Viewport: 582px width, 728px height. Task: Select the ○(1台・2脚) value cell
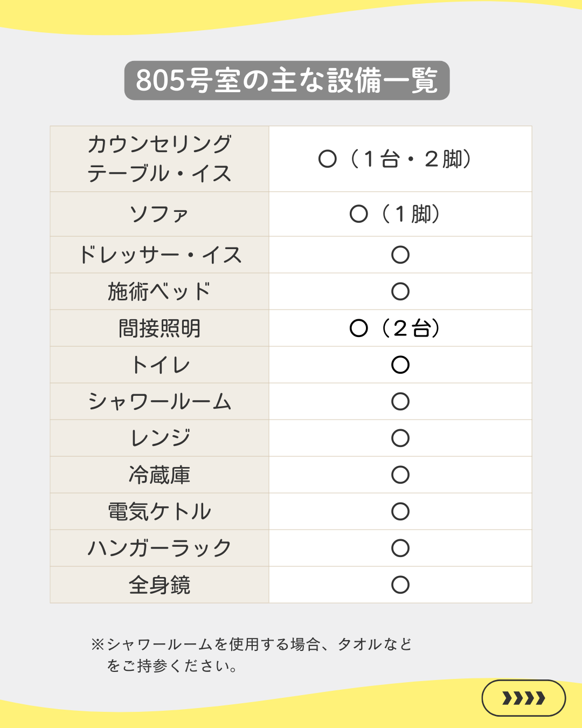pos(396,159)
